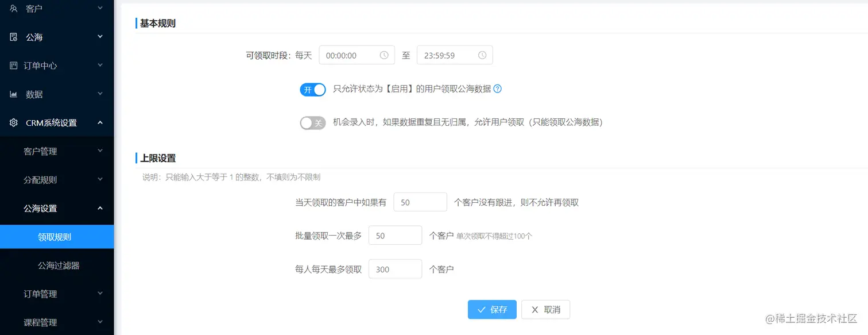The width and height of the screenshot is (868, 335).
Task: Open the 课程管理 submenu item
Action: click(x=57, y=322)
